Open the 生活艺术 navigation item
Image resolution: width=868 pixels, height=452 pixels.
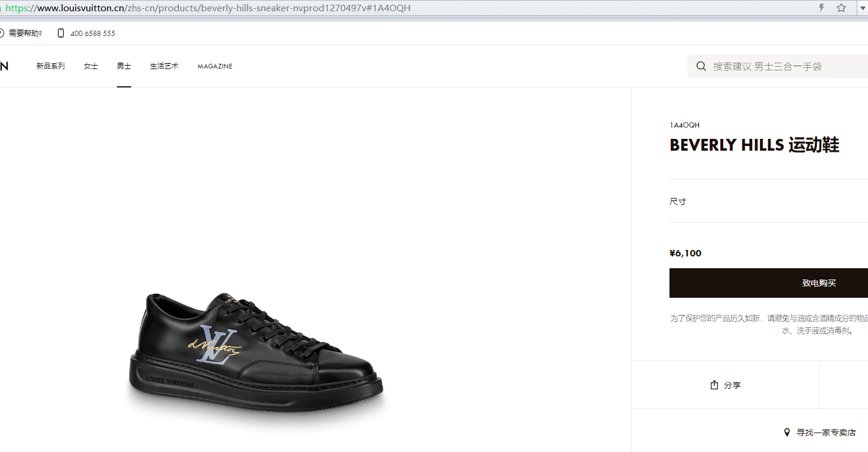[164, 66]
